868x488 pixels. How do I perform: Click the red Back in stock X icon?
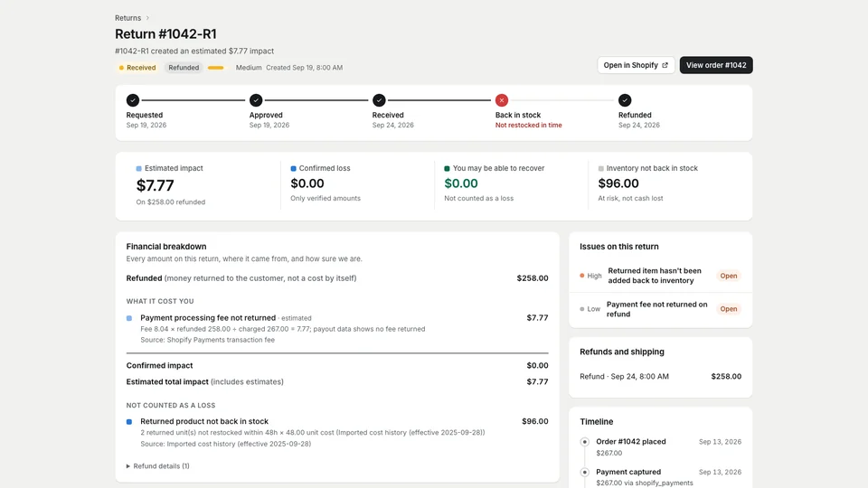click(x=502, y=100)
